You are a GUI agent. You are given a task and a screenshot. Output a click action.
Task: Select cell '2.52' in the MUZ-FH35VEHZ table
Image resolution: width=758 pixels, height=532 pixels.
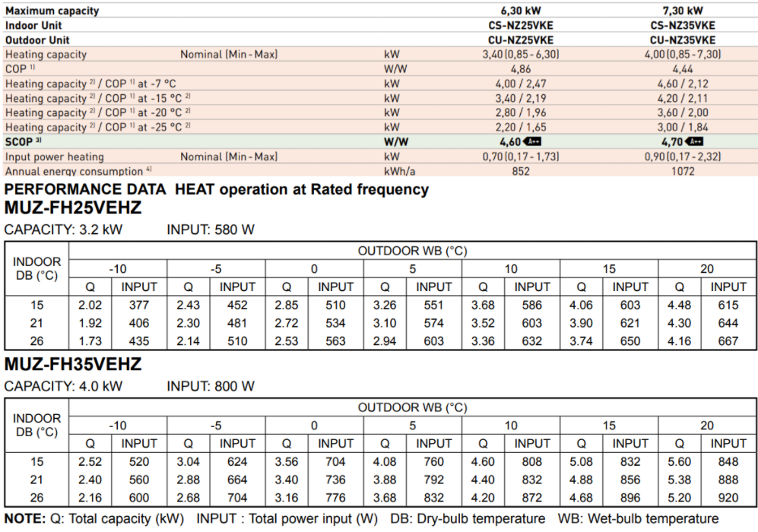coord(90,462)
